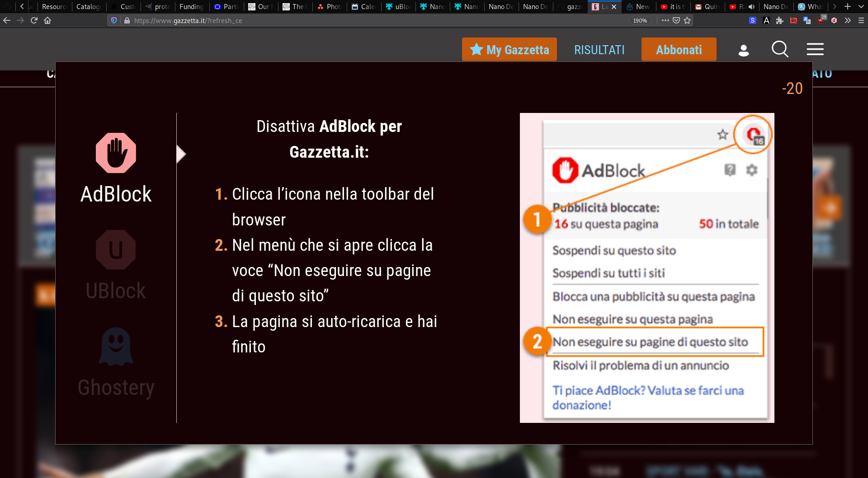Open tracking protection shield in address bar
The height and width of the screenshot is (478, 868).
114,20
